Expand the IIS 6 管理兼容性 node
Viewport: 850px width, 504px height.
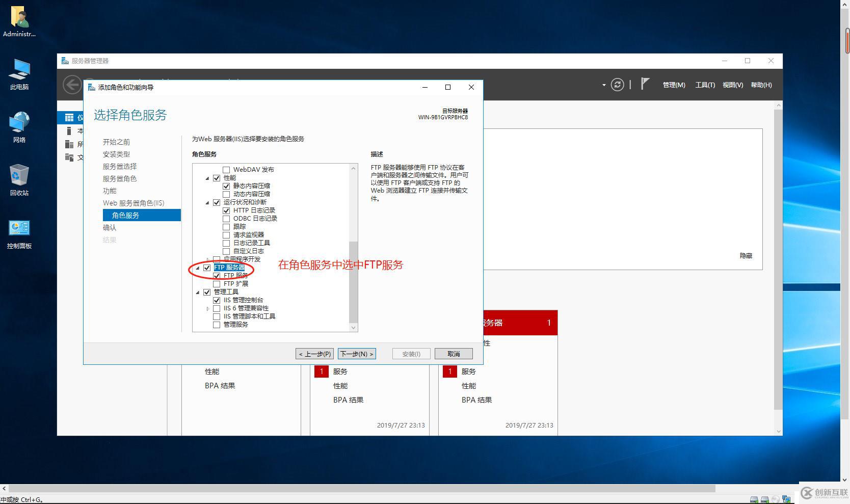208,309
